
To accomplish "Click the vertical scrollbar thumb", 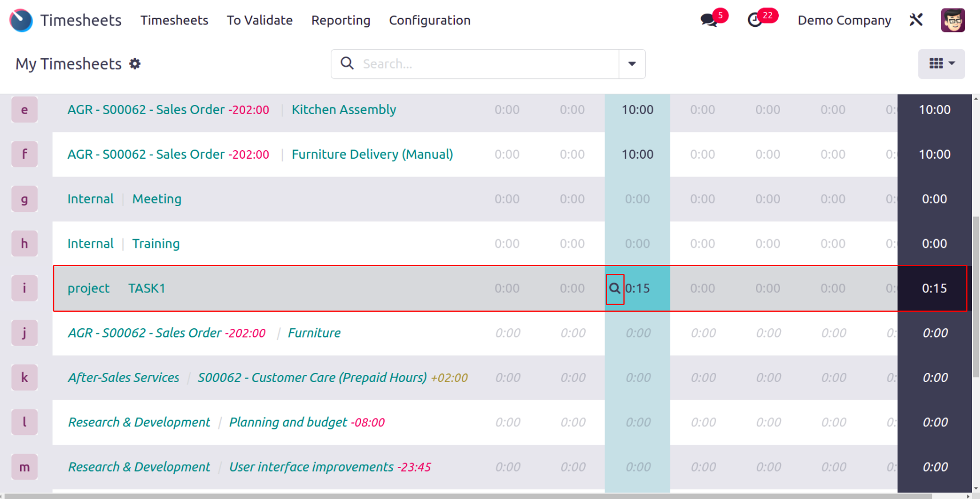I will [x=976, y=297].
